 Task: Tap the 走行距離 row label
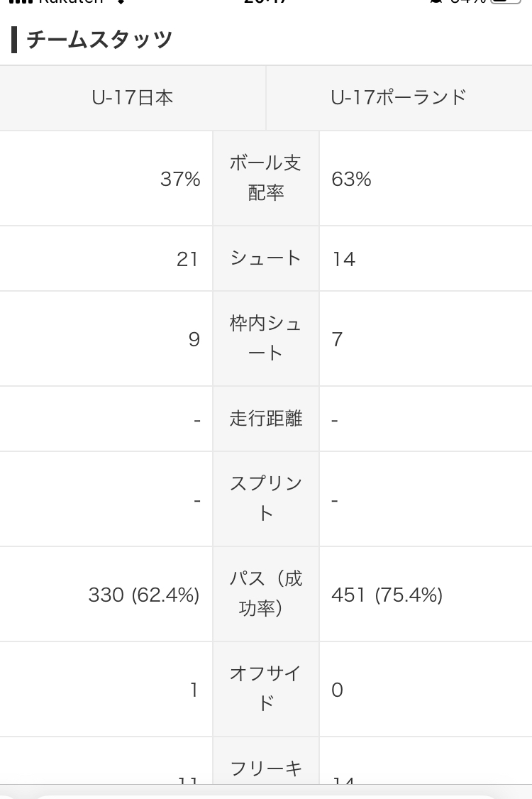265,419
